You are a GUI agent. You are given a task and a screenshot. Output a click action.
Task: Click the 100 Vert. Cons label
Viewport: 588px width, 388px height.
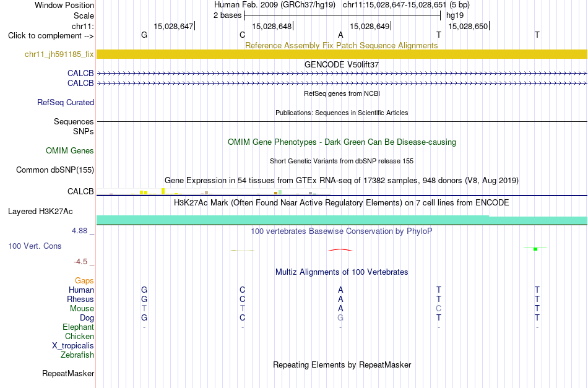35,246
